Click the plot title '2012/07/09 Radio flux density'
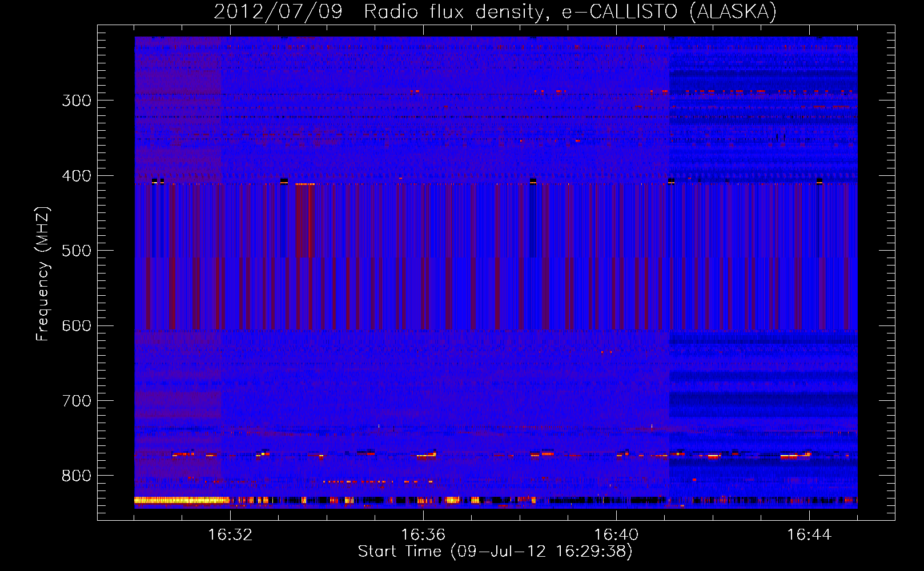 pos(495,11)
